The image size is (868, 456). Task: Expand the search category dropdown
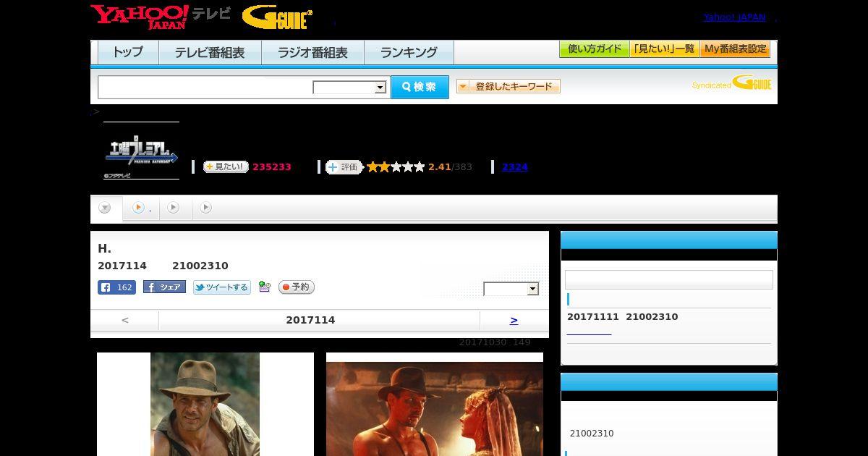pyautogui.click(x=350, y=88)
